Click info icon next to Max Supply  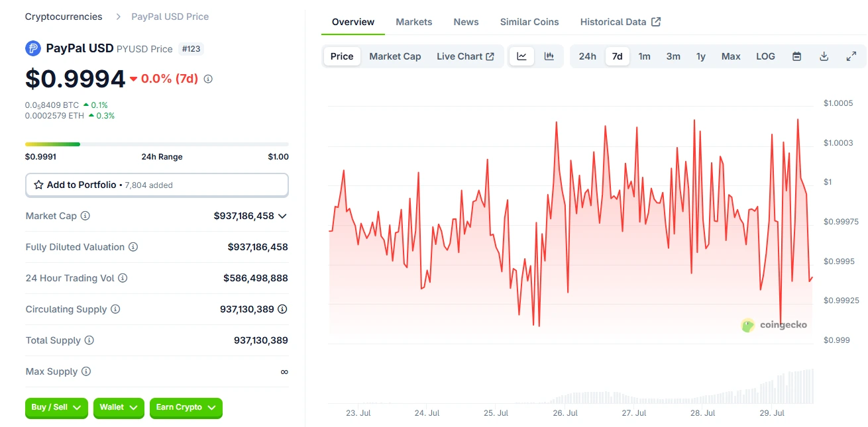pyautogui.click(x=86, y=371)
